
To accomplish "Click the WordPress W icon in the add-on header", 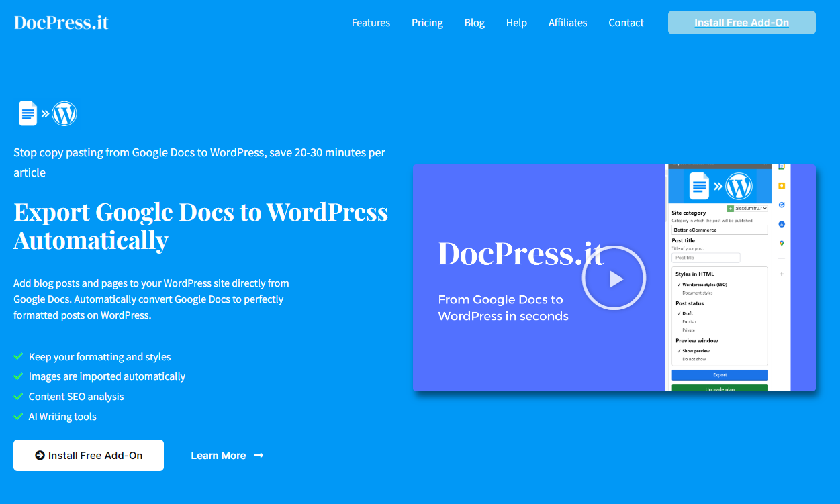I will pos(739,187).
